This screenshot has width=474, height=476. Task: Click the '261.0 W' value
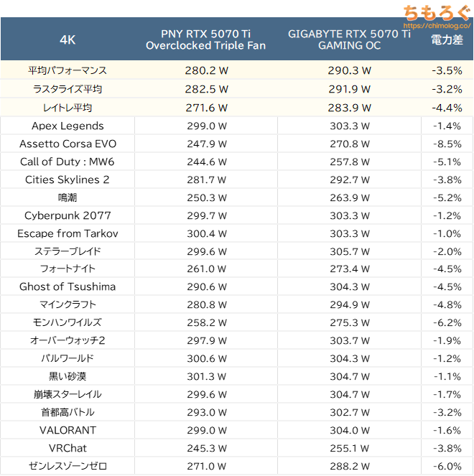click(207, 269)
